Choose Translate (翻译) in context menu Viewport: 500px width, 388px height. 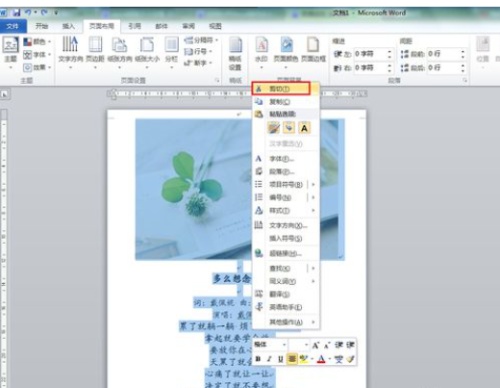(x=286, y=294)
